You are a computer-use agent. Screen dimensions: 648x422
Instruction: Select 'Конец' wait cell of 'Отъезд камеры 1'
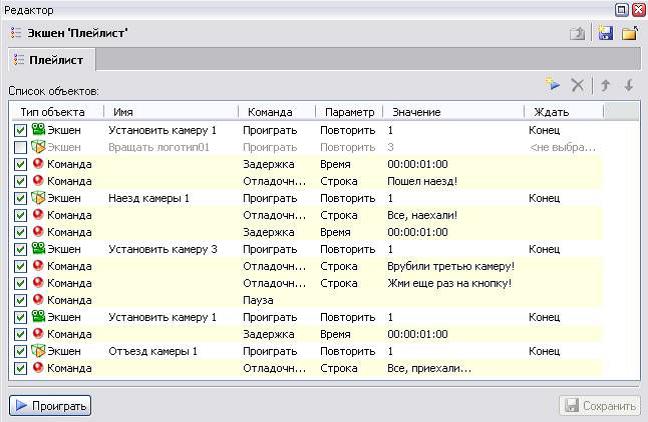(544, 351)
